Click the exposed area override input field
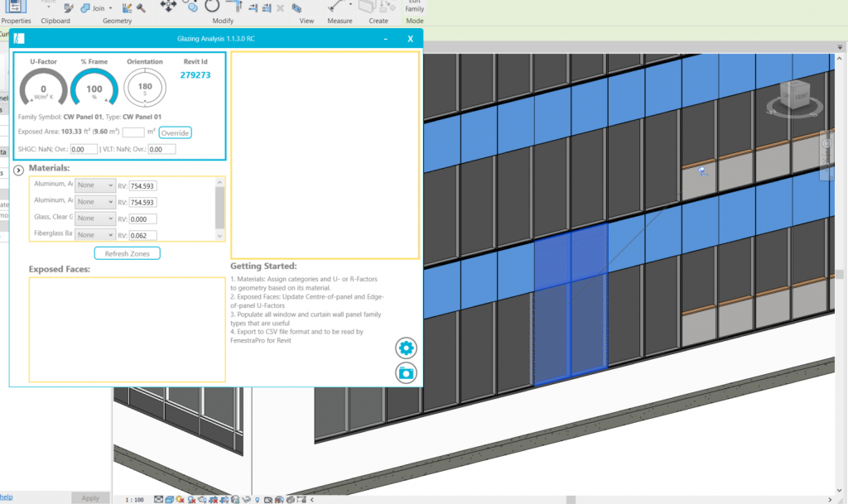848x504 pixels. pyautogui.click(x=133, y=132)
